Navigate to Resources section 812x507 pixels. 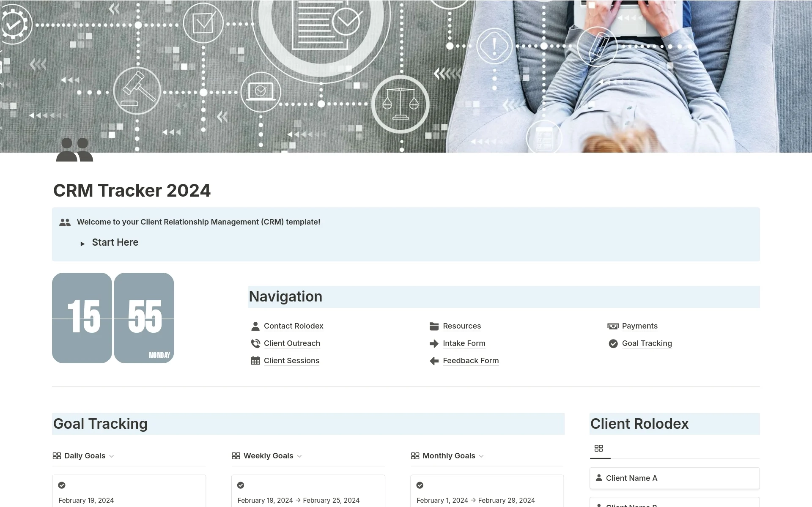(461, 325)
